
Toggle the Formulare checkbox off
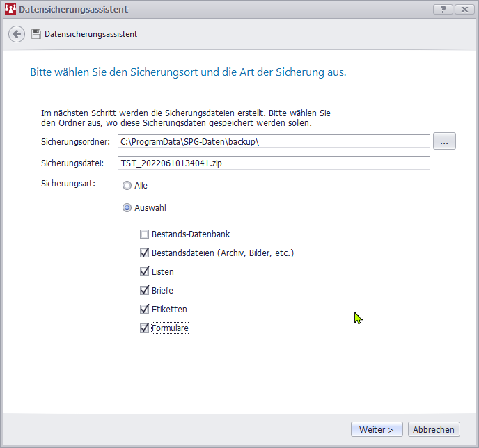pos(145,328)
